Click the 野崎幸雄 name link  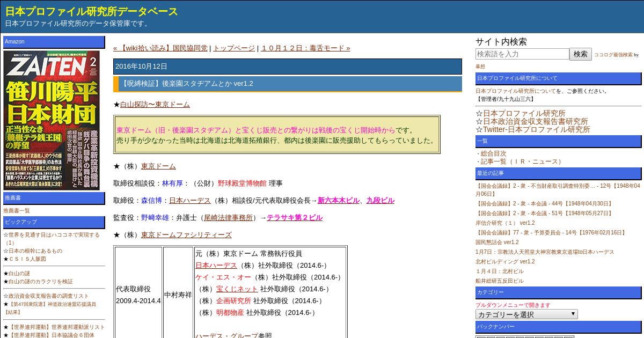(x=155, y=217)
